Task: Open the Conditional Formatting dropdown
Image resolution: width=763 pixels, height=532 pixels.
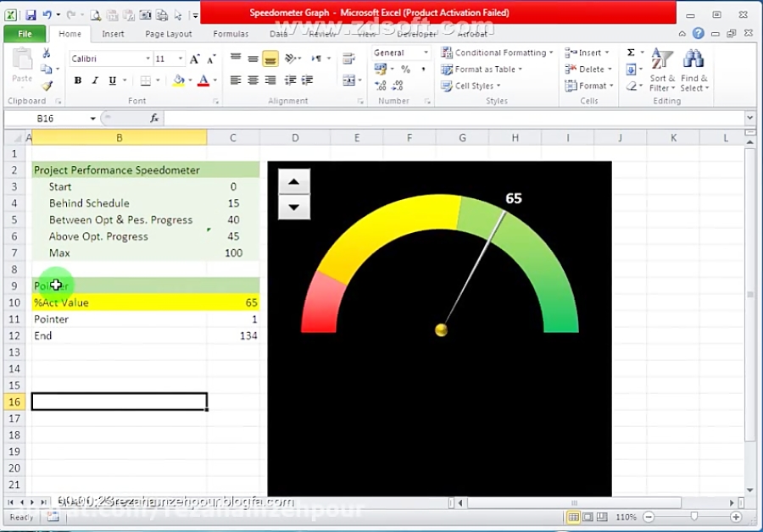Action: pyautogui.click(x=498, y=53)
